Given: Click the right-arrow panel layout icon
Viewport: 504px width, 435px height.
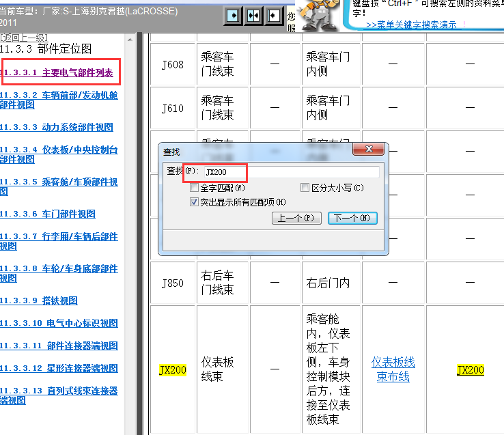Looking at the screenshot, I should [x=233, y=16].
